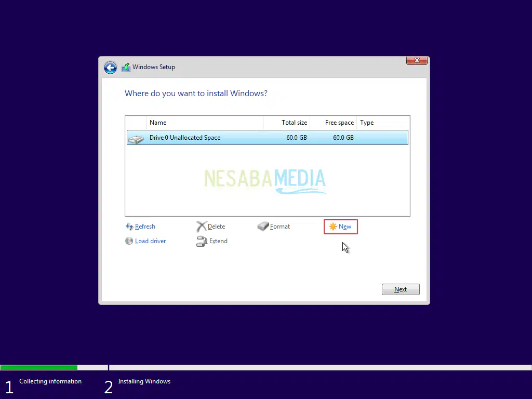Click the Format drive icon
Viewport: 532px width, 399px height.
pyautogui.click(x=263, y=227)
